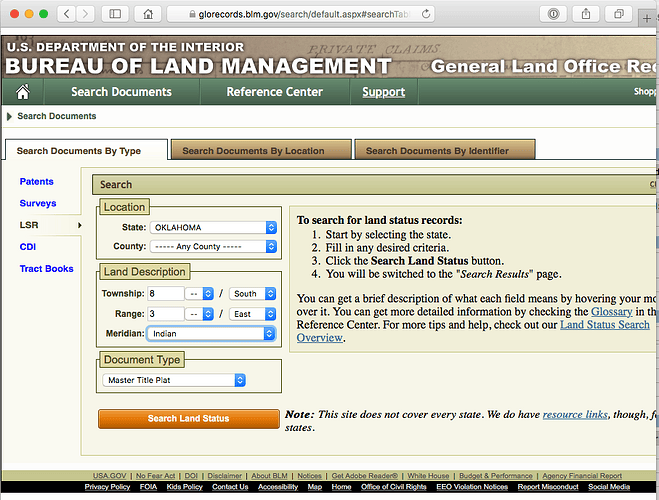Open the Safari home page icon
The width and height of the screenshot is (659, 500).
point(148,14)
